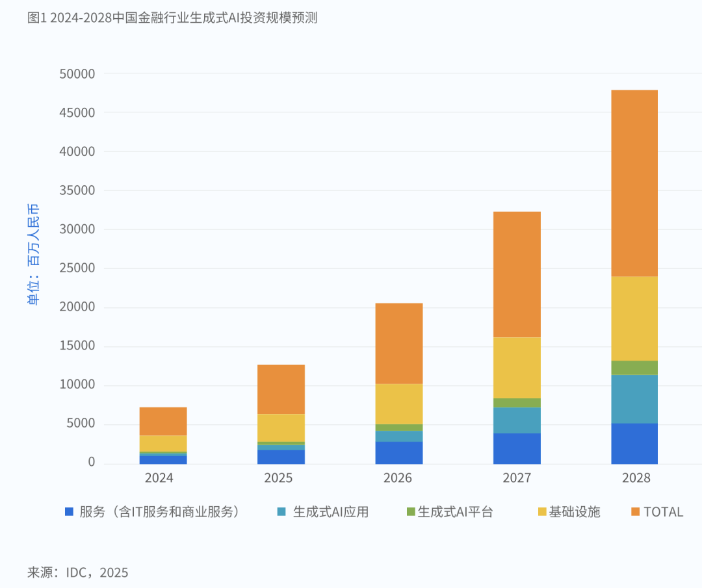Click the 2028 axis label to expand details
The width and height of the screenshot is (702, 588).
click(637, 478)
